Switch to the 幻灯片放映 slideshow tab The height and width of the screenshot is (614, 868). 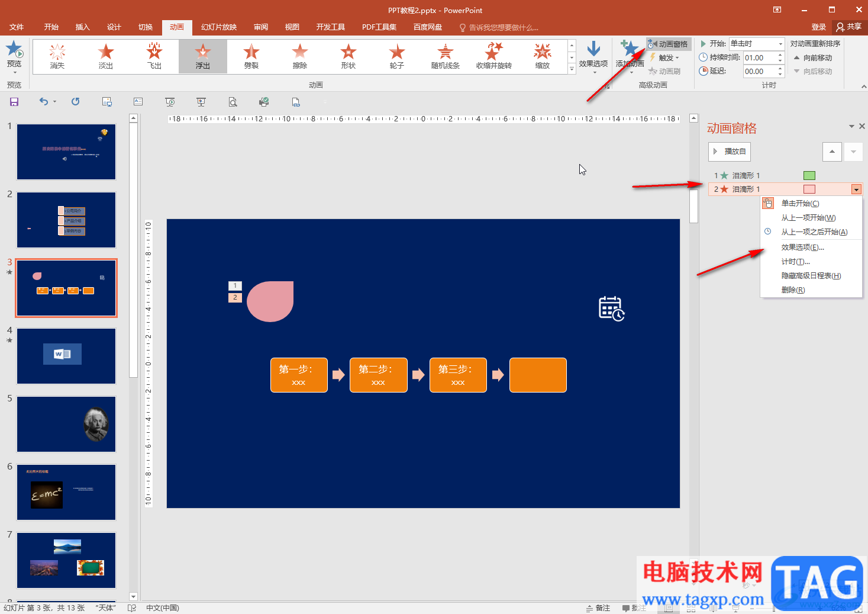coord(219,27)
